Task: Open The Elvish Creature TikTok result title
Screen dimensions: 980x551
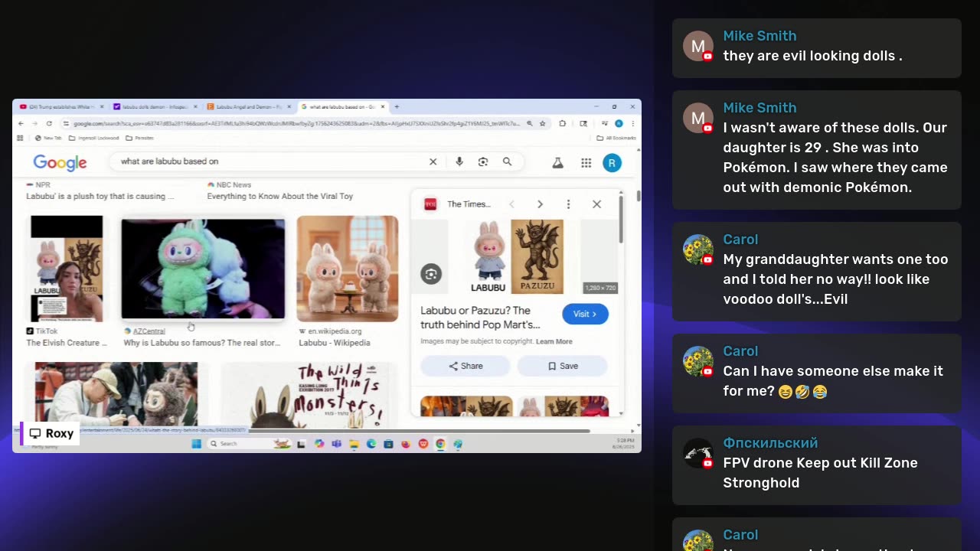Action: [x=67, y=343]
